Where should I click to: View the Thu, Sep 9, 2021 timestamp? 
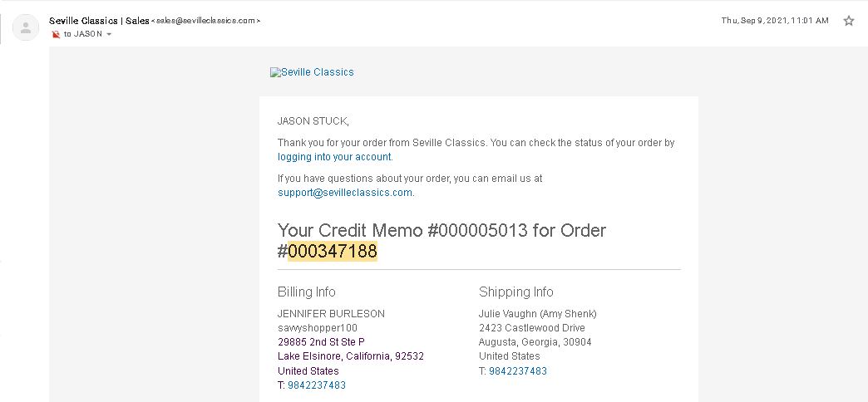775,21
